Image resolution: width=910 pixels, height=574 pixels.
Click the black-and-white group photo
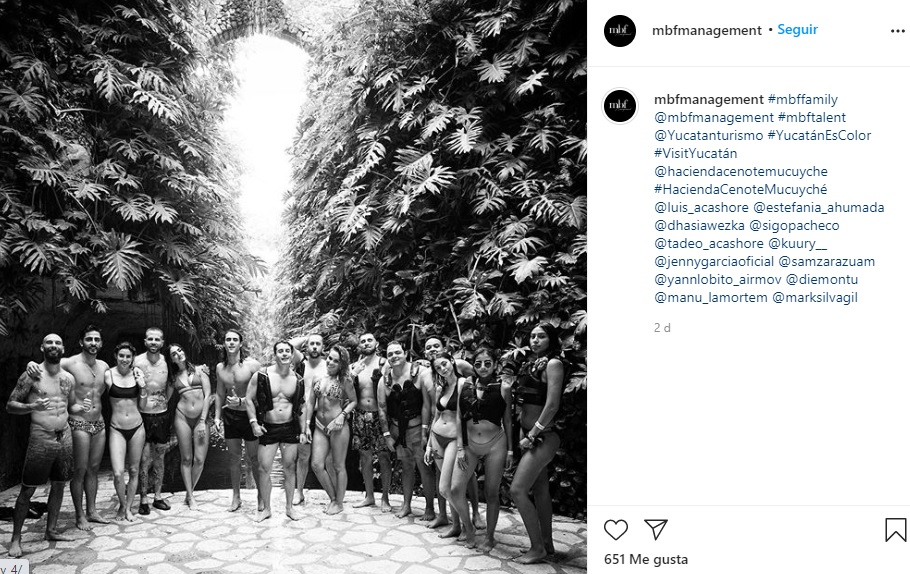coord(293,287)
